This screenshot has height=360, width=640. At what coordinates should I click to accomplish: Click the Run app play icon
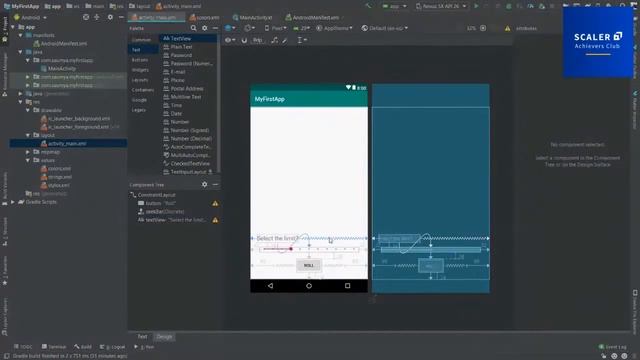(476, 6)
